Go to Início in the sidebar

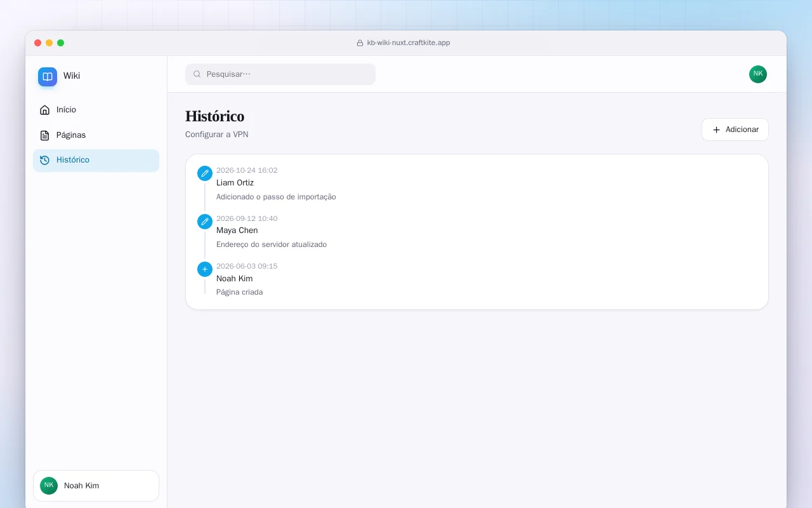[x=96, y=110]
